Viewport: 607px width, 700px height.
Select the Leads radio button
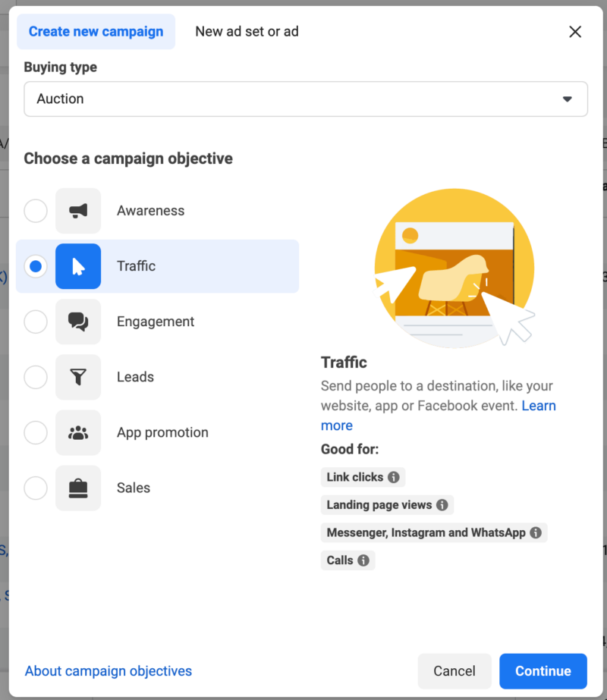[x=36, y=377]
